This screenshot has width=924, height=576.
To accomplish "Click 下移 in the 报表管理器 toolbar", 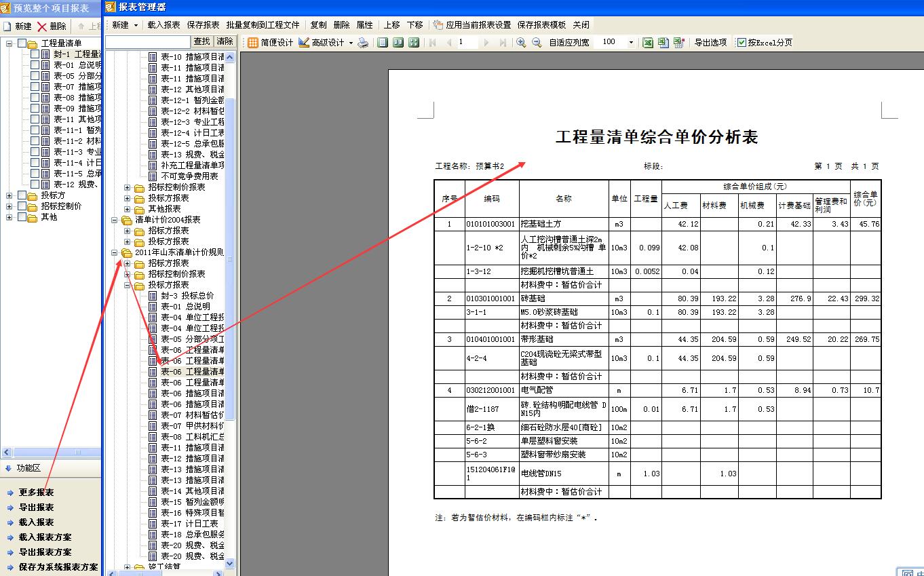I will point(415,25).
